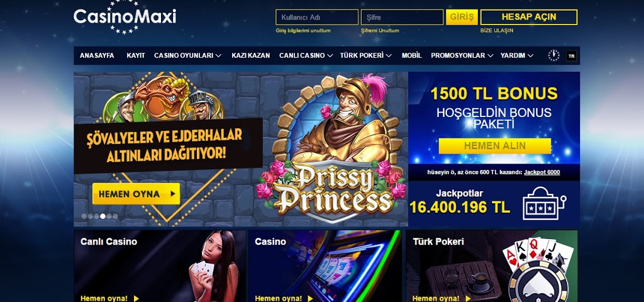Click the TR language icon
This screenshot has width=644, height=302.
[571, 56]
